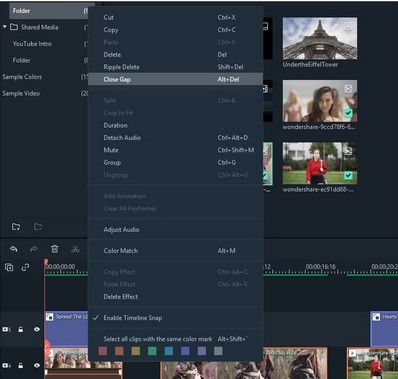Pick the green color mark swatch

click(x=152, y=351)
